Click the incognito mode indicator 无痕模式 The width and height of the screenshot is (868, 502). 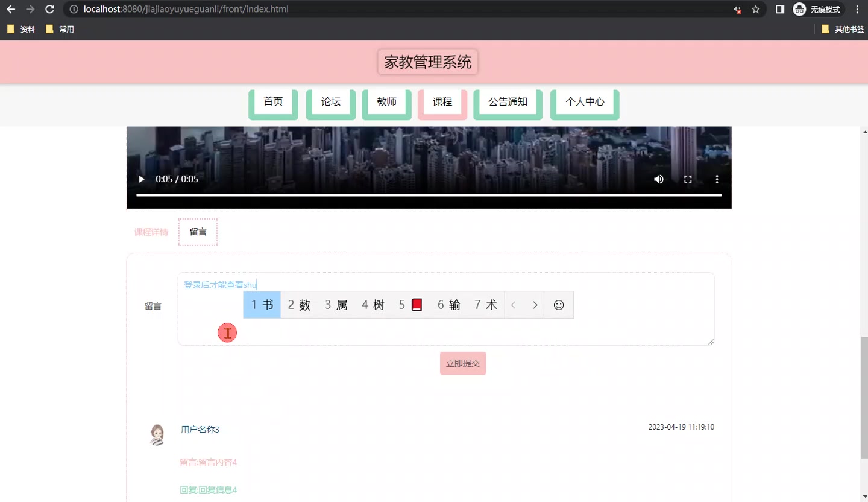pyautogui.click(x=817, y=10)
